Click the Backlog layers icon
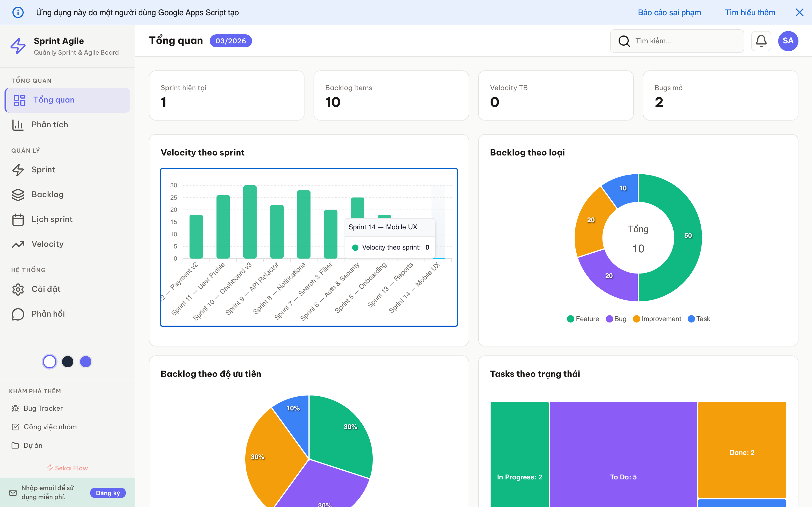The height and width of the screenshot is (507, 812). pyautogui.click(x=18, y=194)
